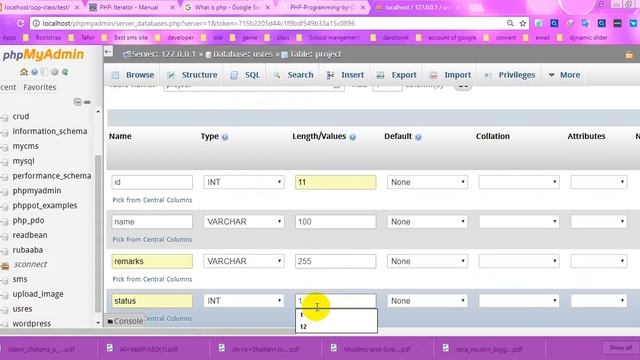Open the SQL tab
640x360 pixels.
[245, 75]
